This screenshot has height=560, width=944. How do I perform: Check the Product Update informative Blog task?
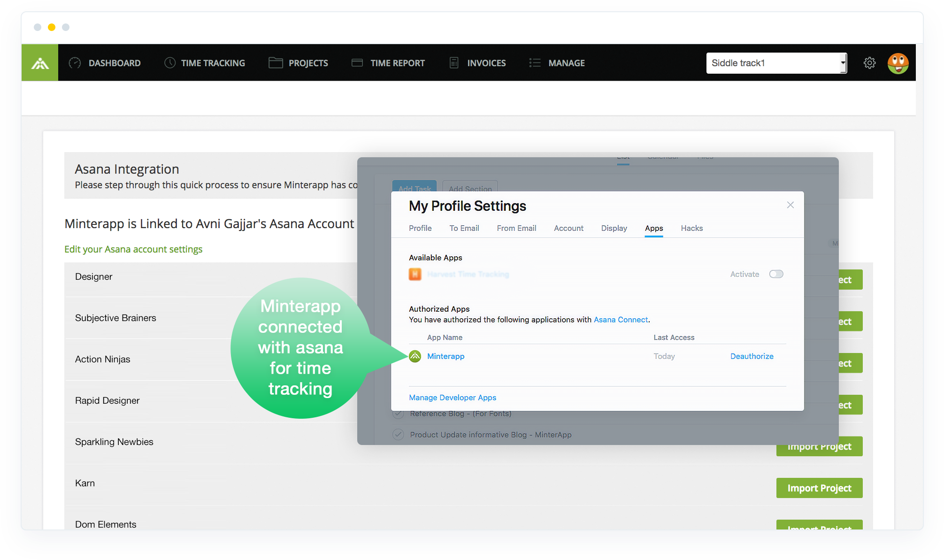coord(398,435)
